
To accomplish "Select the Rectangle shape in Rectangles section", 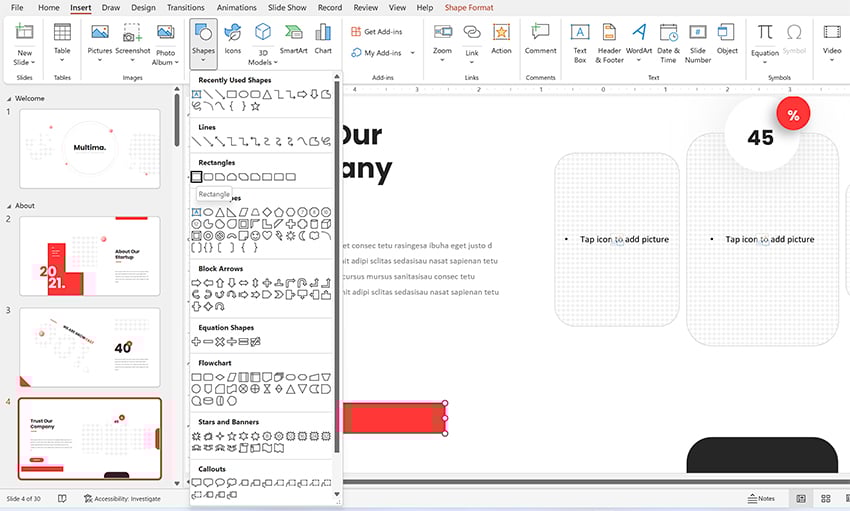I will coord(197,177).
